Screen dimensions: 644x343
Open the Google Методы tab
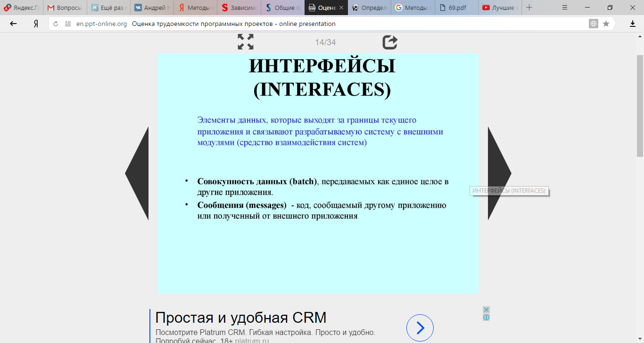(x=413, y=8)
